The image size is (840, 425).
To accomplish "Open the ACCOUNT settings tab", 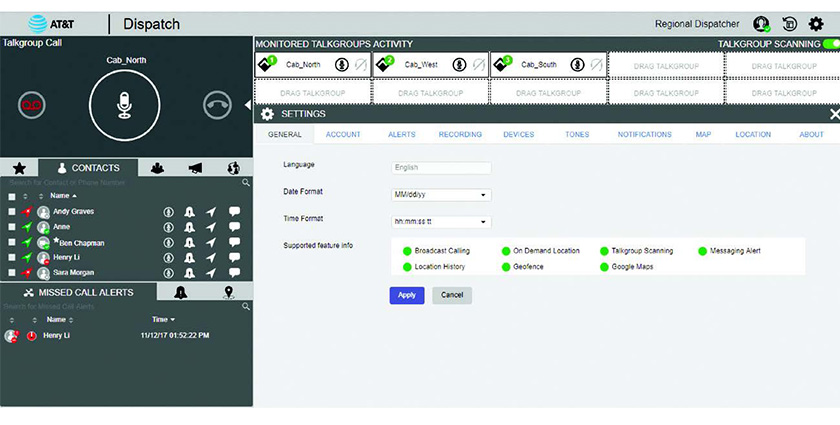I will 343,135.
